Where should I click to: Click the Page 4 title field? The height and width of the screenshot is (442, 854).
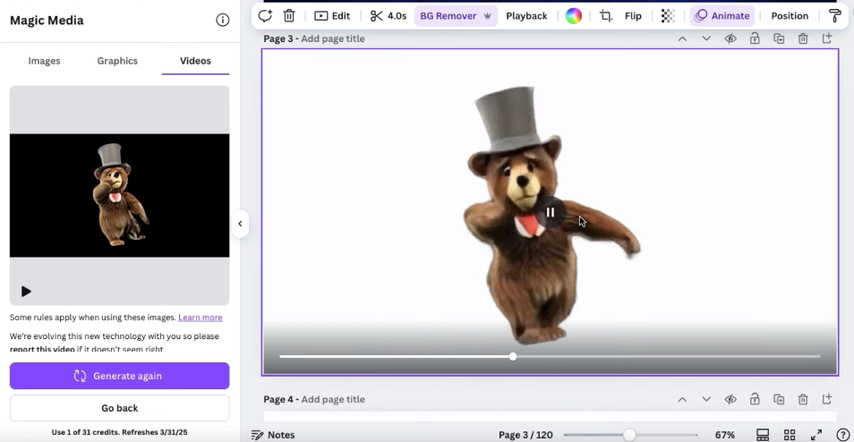333,400
